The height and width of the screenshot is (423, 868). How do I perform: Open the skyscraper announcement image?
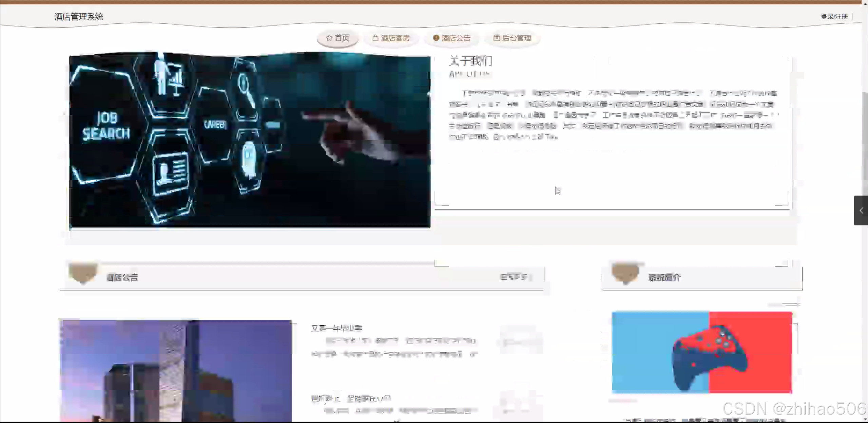pyautogui.click(x=176, y=370)
